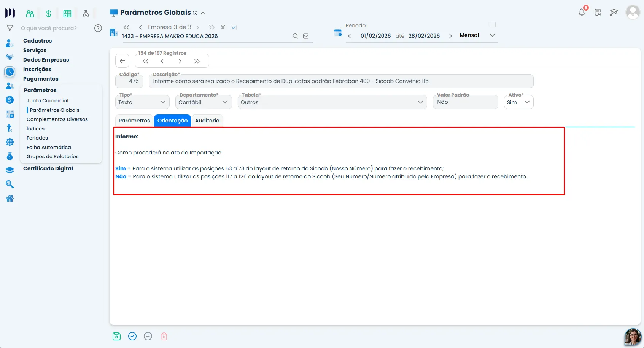Click the document search icon near bell
The height and width of the screenshot is (348, 644).
click(x=598, y=13)
